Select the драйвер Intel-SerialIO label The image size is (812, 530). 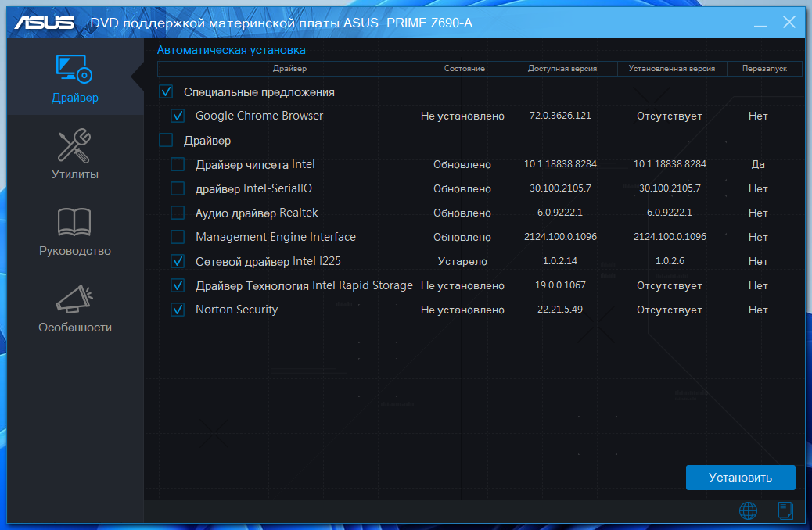253,188
